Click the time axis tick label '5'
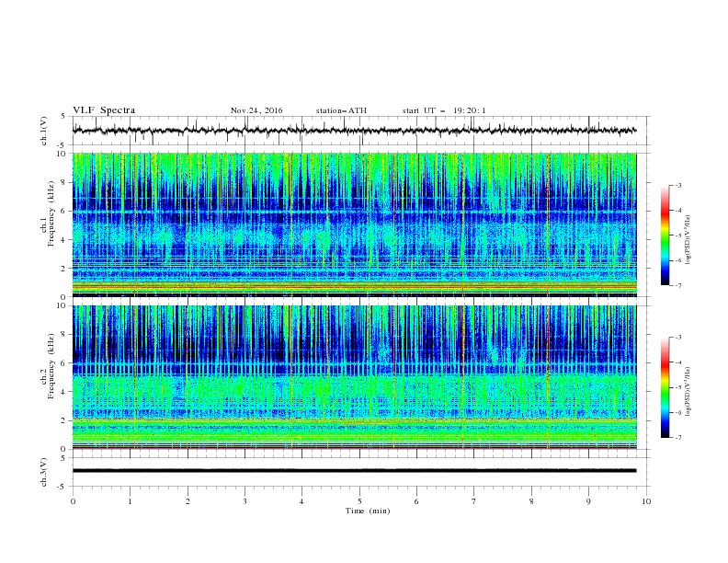The height and width of the screenshot is (563, 728). (359, 501)
